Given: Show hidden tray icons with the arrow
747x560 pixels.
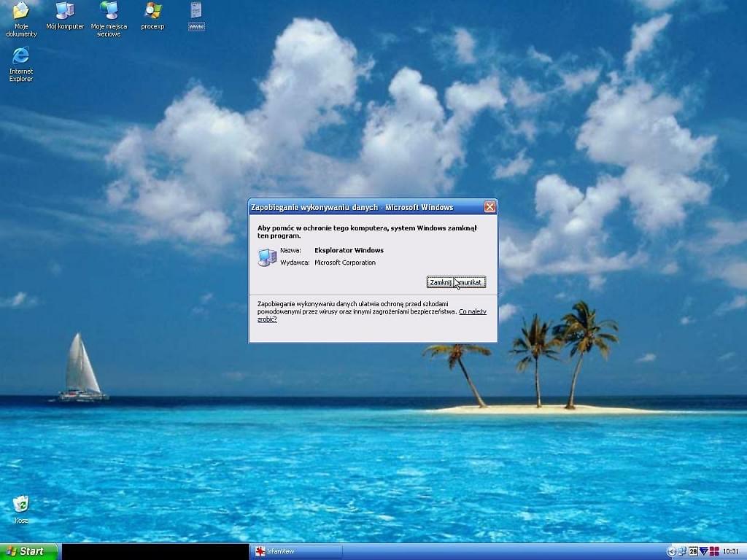Looking at the screenshot, I should tap(672, 551).
